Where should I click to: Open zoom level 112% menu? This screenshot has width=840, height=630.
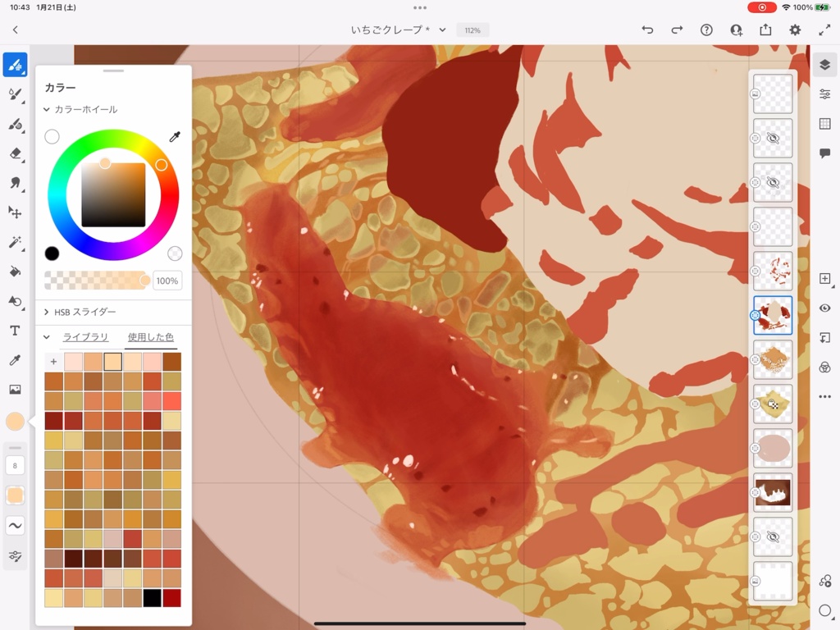(472, 30)
